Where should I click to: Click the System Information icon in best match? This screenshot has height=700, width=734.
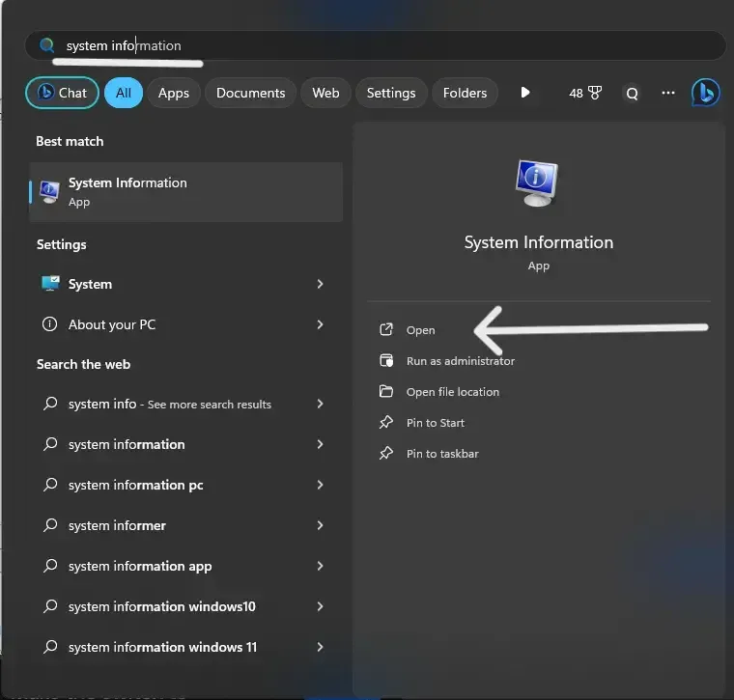pos(49,192)
